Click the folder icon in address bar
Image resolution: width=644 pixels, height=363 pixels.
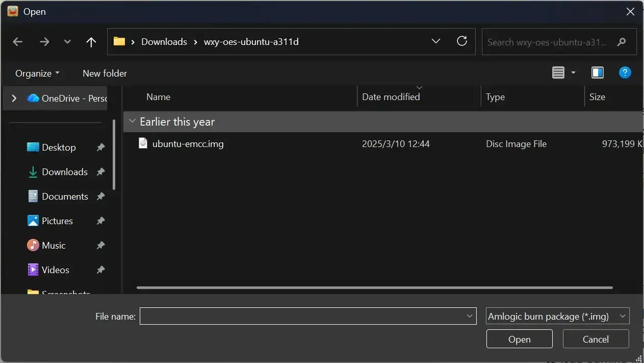(119, 41)
